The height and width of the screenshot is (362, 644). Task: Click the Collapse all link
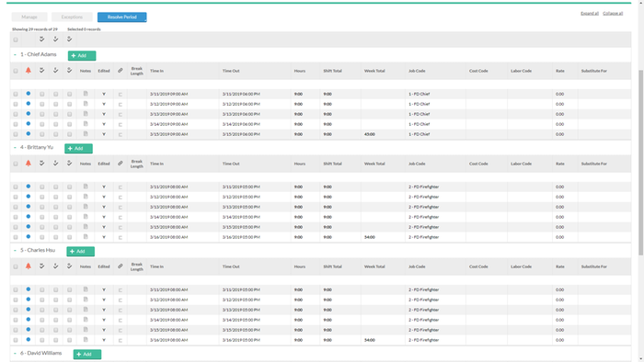pos(613,13)
